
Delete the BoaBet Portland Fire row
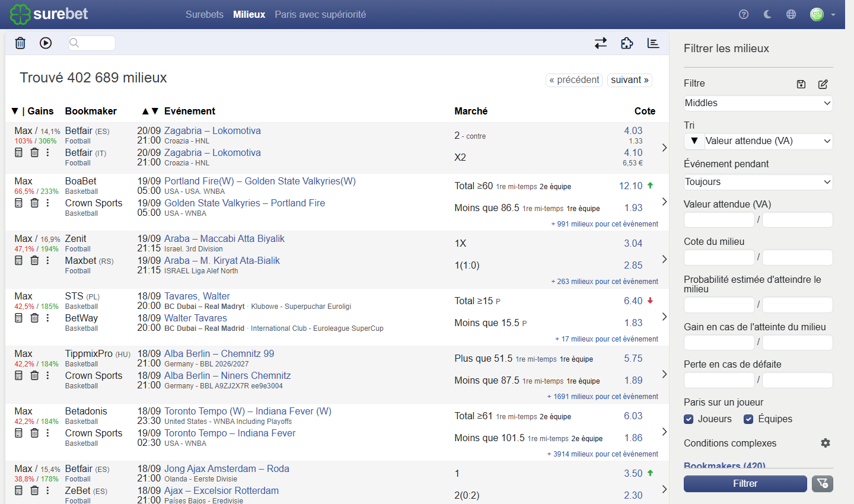point(34,203)
